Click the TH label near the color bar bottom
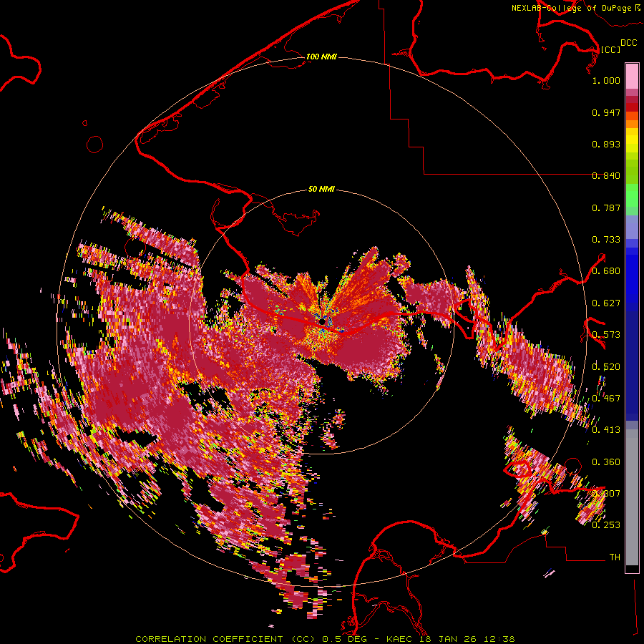 tap(615, 557)
